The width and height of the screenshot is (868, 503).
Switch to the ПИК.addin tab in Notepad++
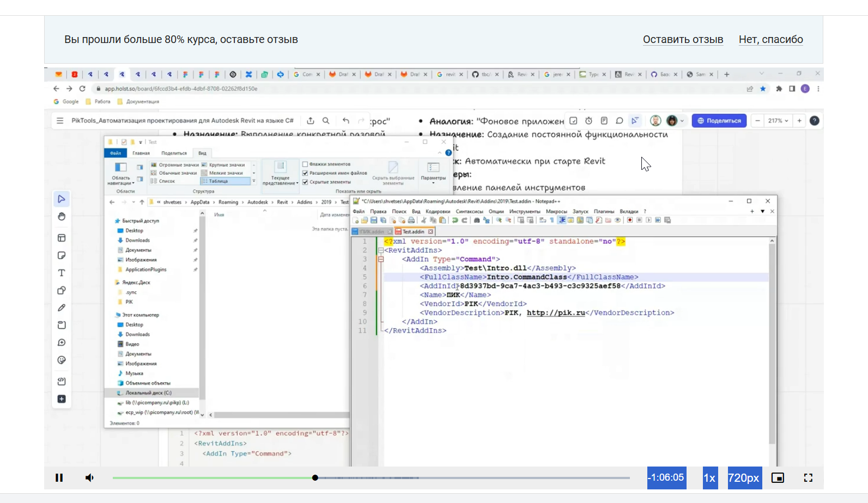click(372, 232)
